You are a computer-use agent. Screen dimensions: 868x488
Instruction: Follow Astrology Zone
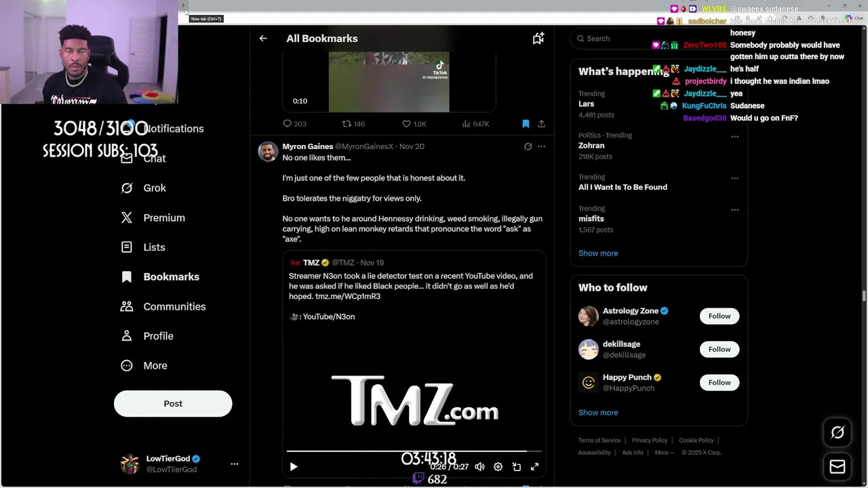[719, 316]
